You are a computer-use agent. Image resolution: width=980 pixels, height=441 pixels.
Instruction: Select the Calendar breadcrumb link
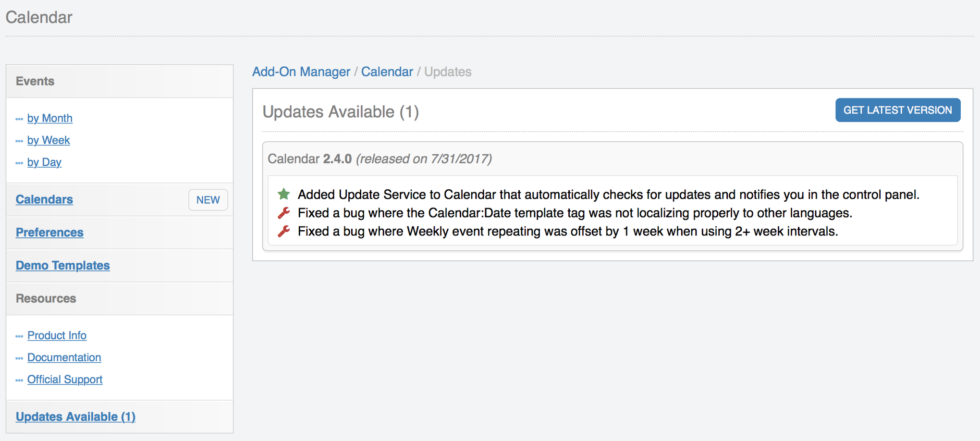click(387, 72)
